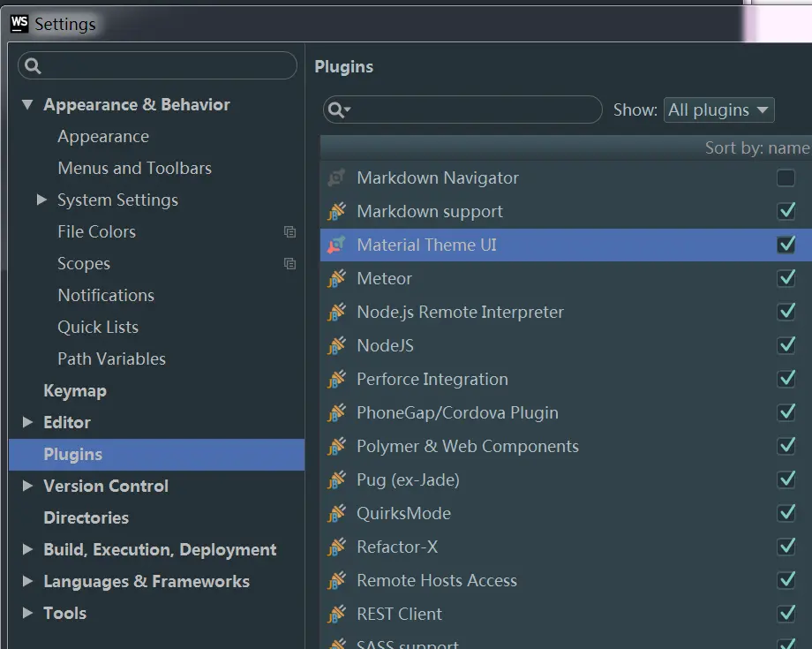Select Menus and Toolbars settings
This screenshot has width=812, height=649.
134,169
